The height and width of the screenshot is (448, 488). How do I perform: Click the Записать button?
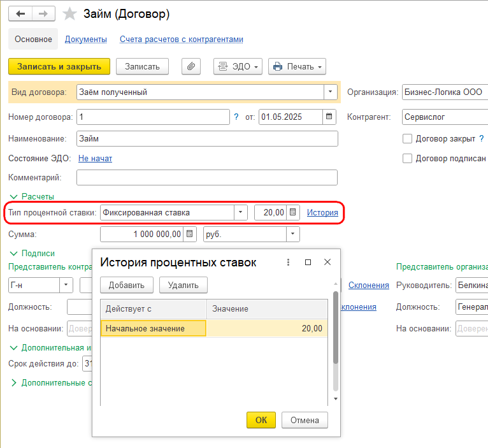142,66
